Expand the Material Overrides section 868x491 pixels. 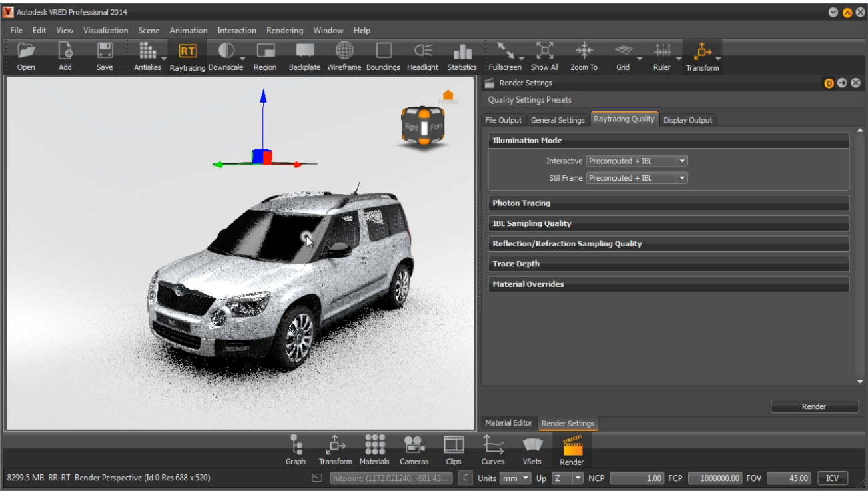(668, 284)
